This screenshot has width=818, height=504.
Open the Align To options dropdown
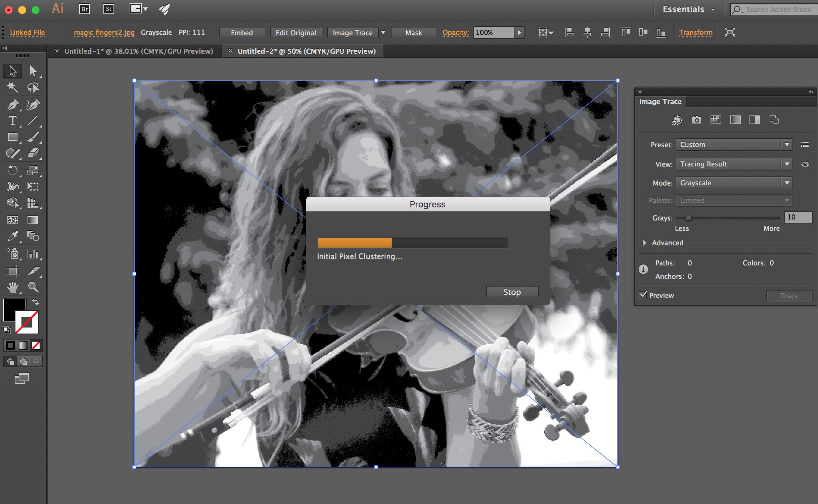coord(545,33)
